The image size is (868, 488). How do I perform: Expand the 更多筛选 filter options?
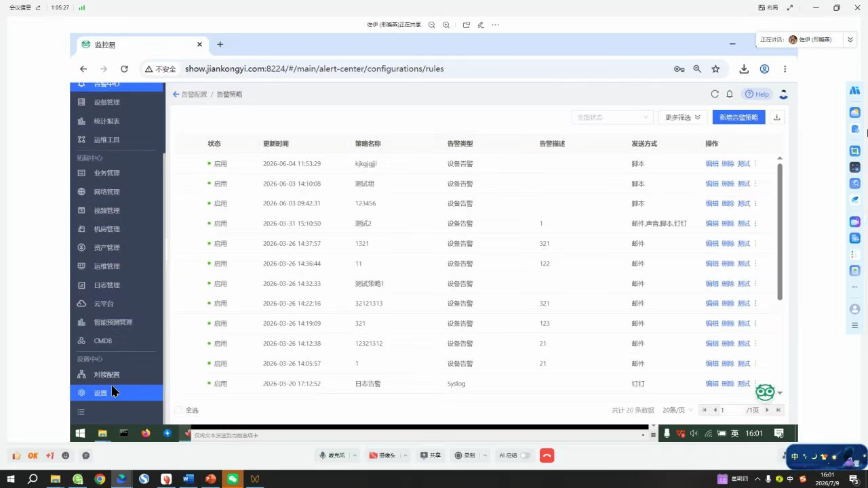click(683, 117)
